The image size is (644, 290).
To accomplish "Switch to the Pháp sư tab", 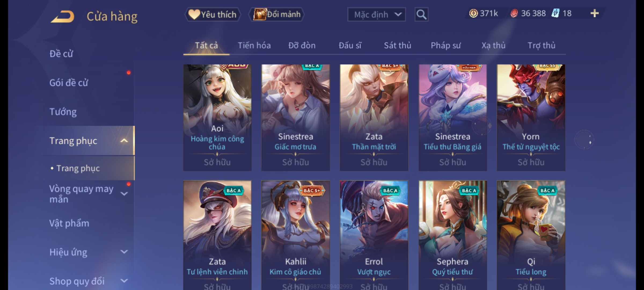I will [x=446, y=45].
